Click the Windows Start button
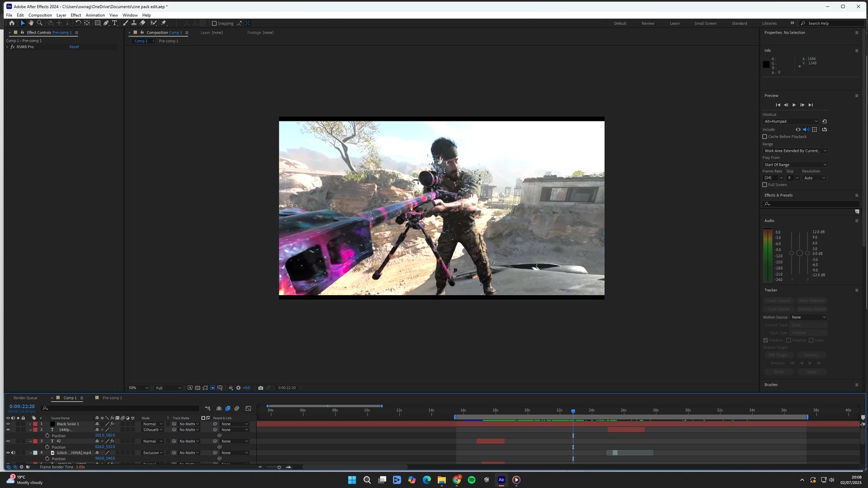The image size is (868, 488). click(x=352, y=480)
